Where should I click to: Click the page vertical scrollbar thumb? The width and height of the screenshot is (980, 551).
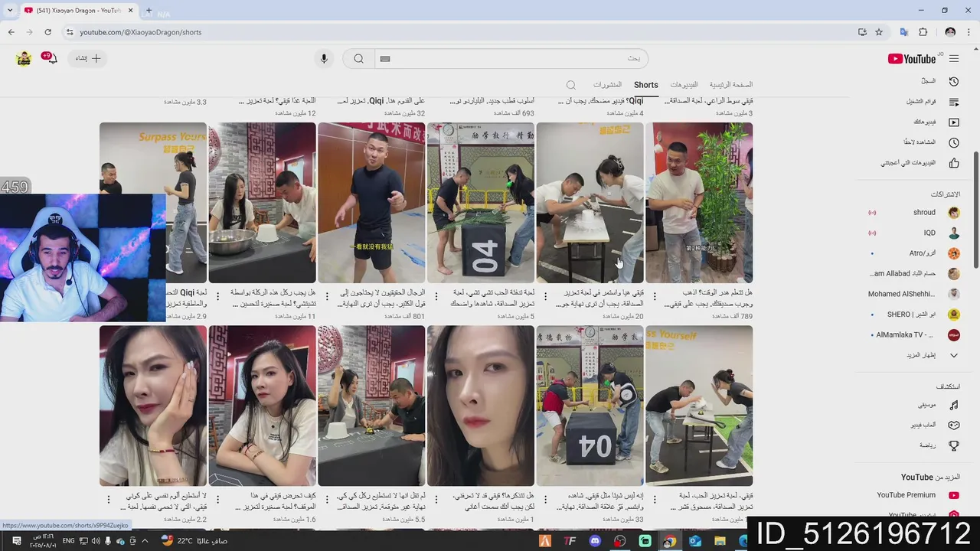[975, 210]
